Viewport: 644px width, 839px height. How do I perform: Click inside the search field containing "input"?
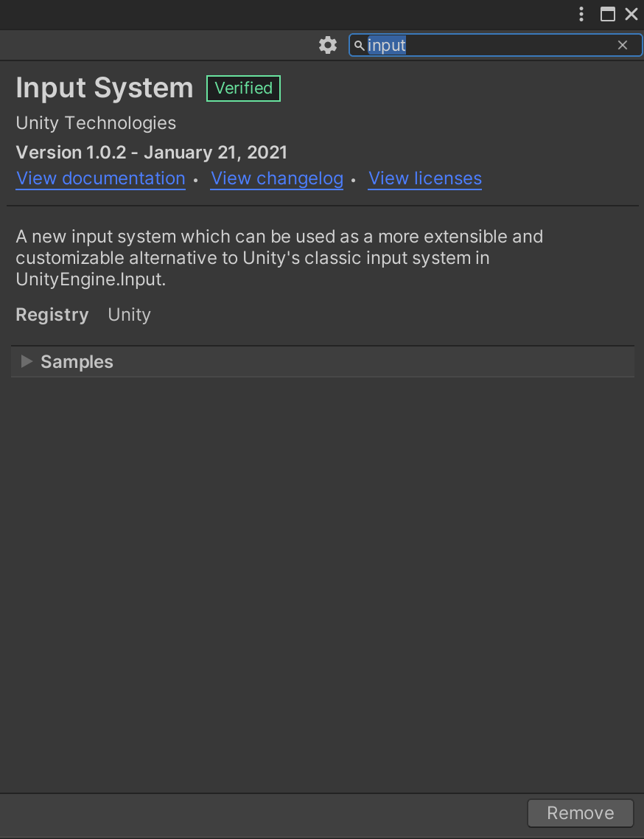click(496, 46)
